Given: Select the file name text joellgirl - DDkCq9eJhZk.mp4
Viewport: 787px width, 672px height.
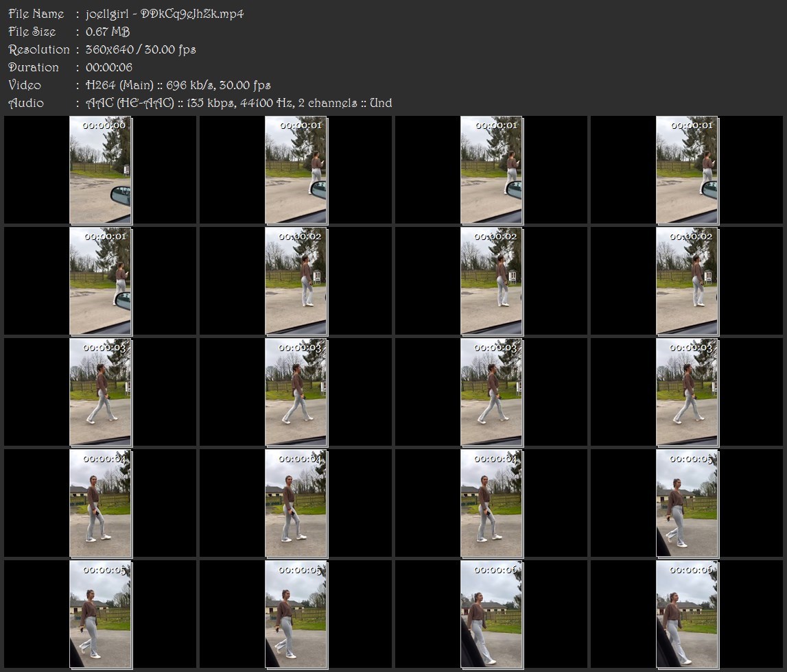Looking at the screenshot, I should [x=165, y=14].
